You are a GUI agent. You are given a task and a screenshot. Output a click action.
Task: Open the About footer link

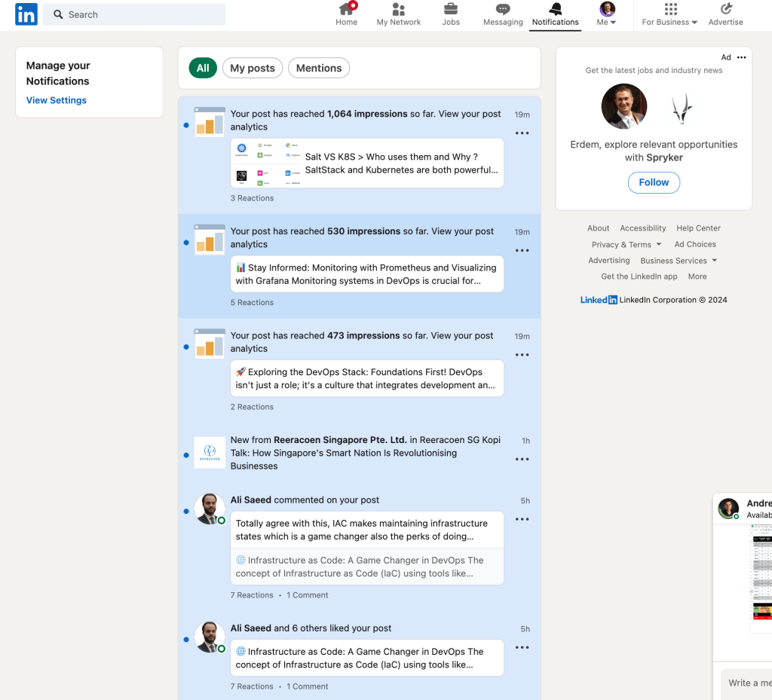point(598,228)
